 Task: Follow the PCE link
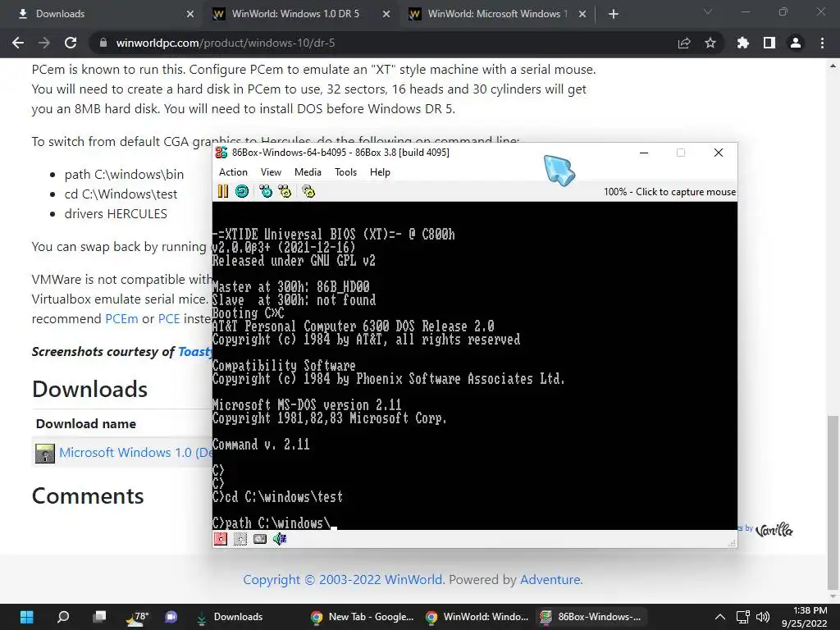(x=169, y=319)
